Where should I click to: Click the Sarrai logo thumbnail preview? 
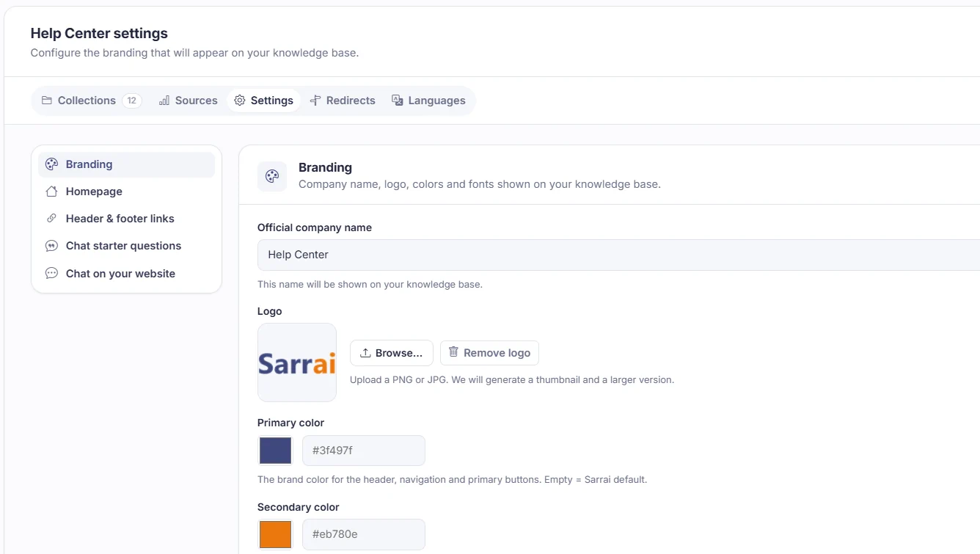click(x=297, y=362)
